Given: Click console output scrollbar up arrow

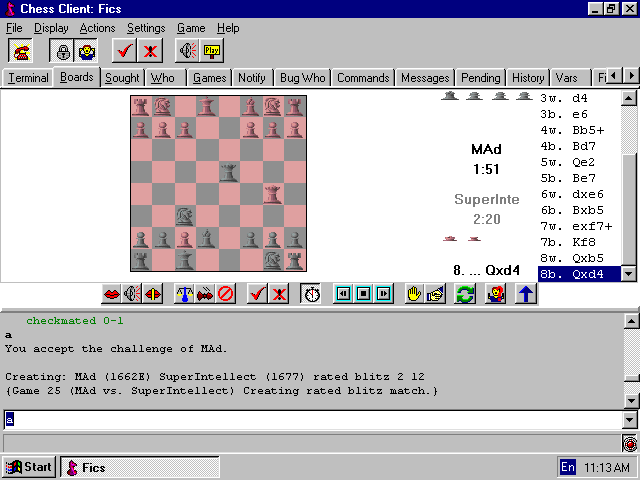Looking at the screenshot, I should coord(631,322).
